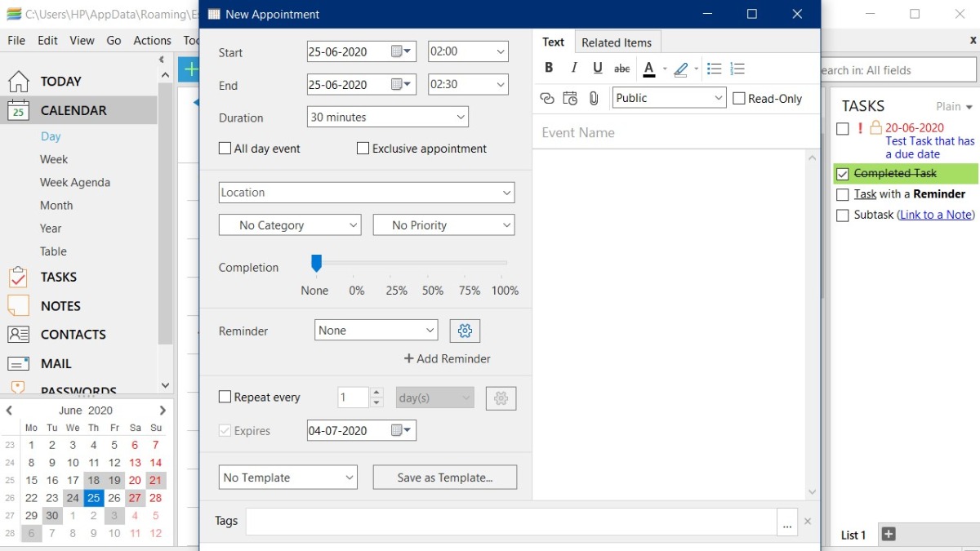
Task: Toggle underline formatting
Action: [598, 69]
